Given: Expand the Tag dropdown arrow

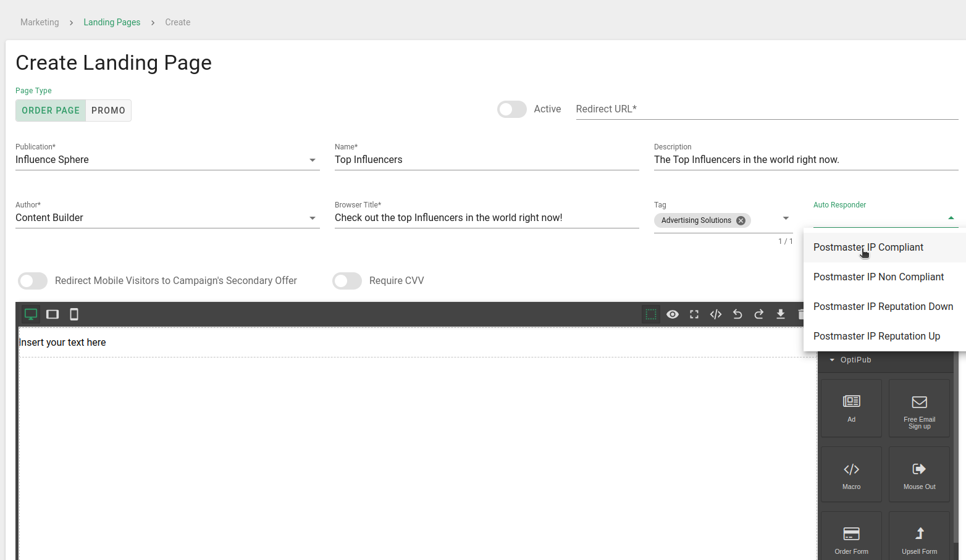Looking at the screenshot, I should click(786, 218).
